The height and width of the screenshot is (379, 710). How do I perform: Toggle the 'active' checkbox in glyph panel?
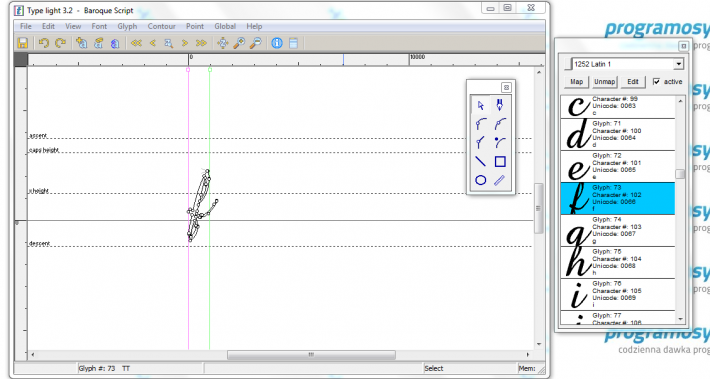tap(657, 82)
